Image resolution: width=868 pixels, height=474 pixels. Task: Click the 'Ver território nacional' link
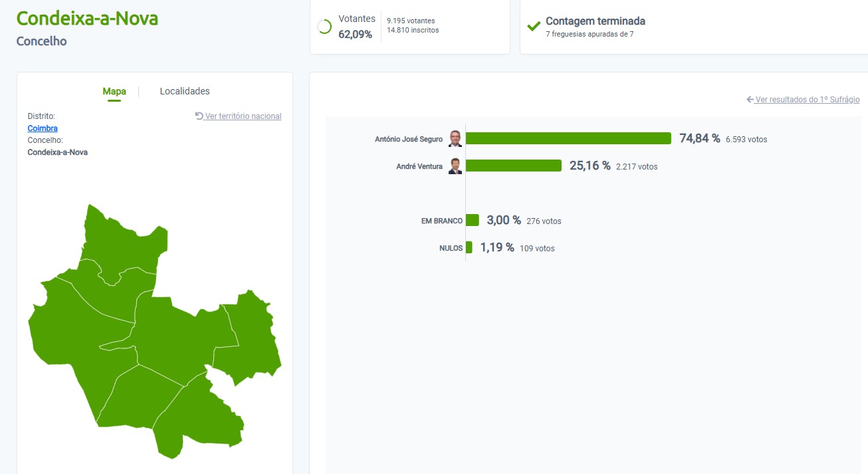click(243, 116)
